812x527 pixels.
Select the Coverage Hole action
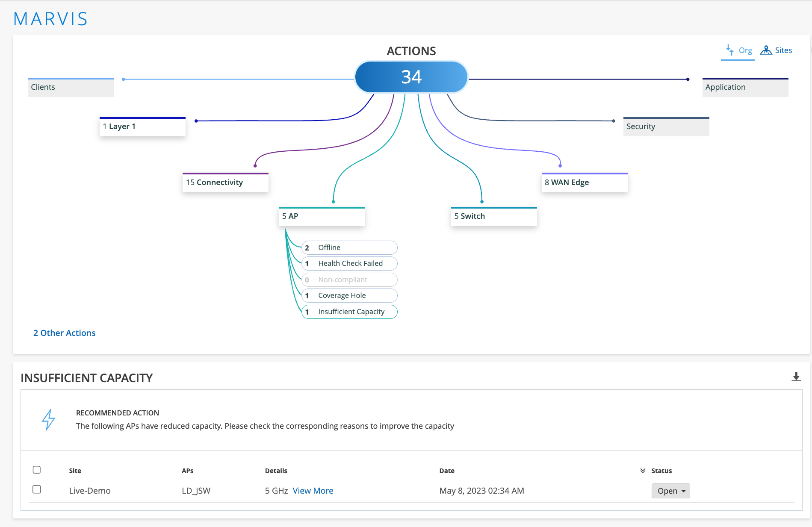point(349,295)
